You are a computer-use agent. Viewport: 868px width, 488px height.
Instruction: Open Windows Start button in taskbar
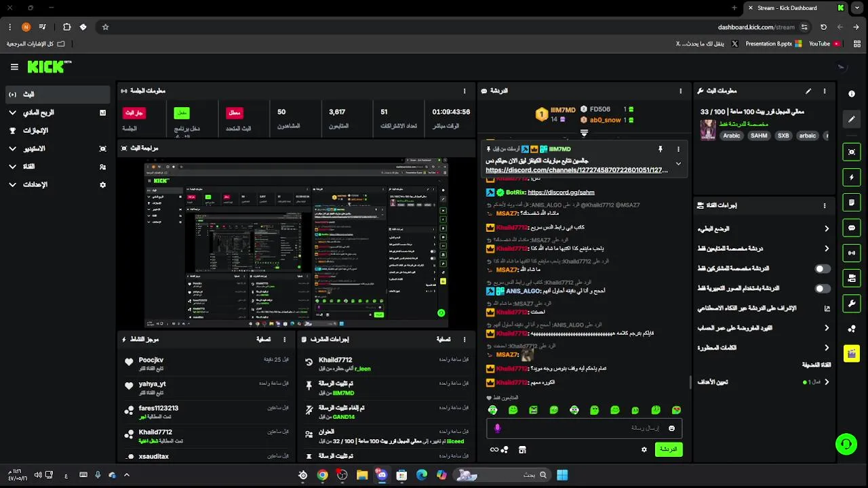click(562, 475)
